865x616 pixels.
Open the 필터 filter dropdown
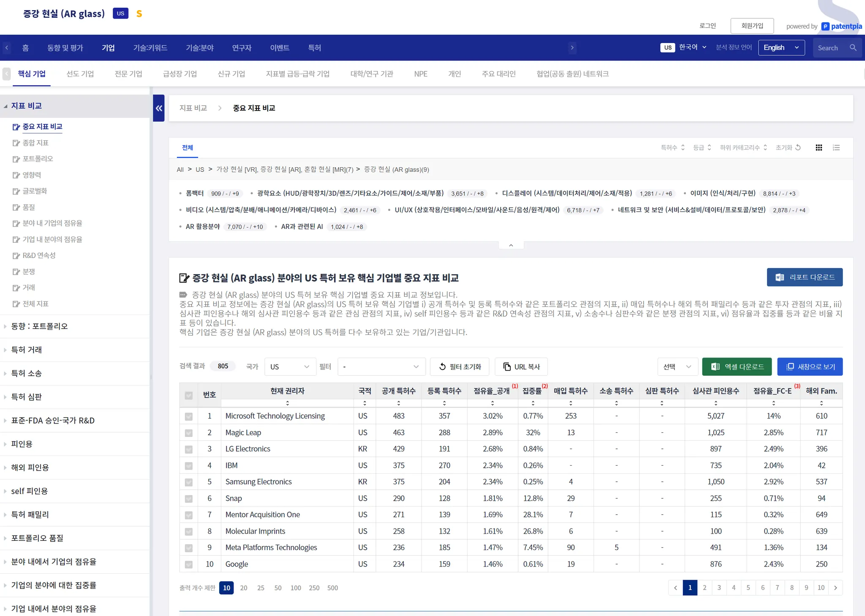(x=381, y=366)
